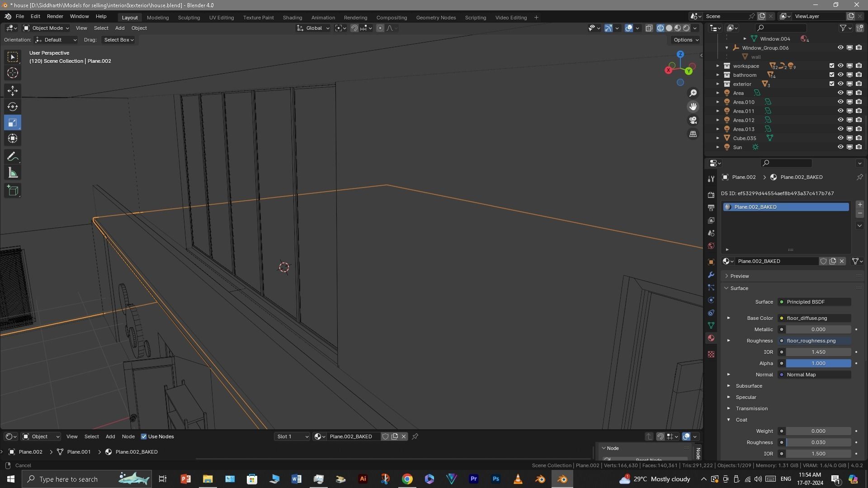
Task: Unlink Plane.002_BAKED material in properties
Action: click(842, 261)
